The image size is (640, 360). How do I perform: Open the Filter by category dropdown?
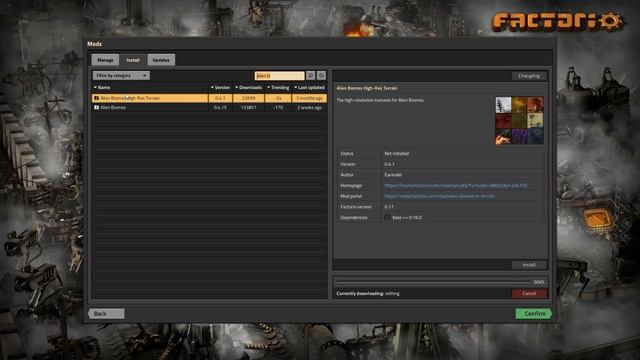[x=121, y=76]
